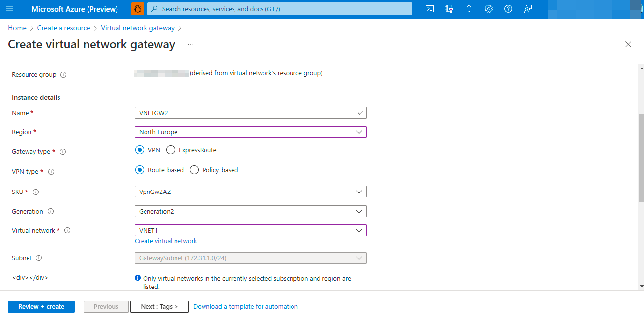Click the orange preview bug icon
The width and height of the screenshot is (644, 320).
(x=138, y=9)
